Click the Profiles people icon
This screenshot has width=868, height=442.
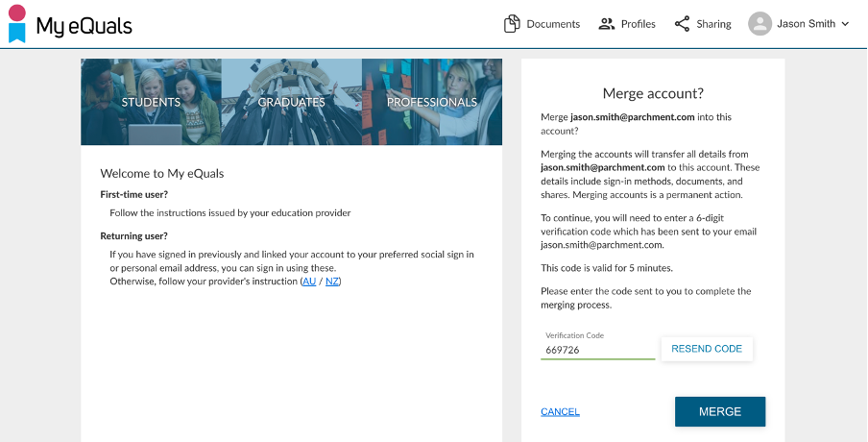pos(607,24)
